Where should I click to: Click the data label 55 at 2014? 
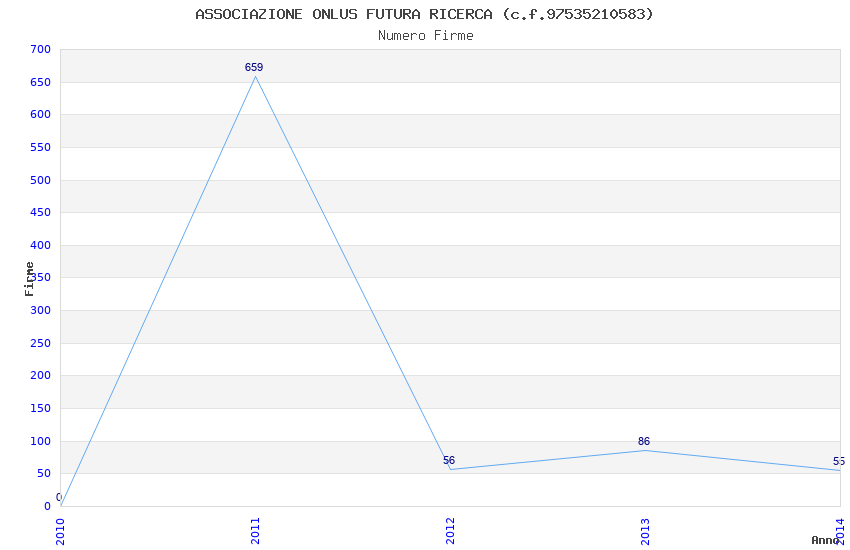point(839,461)
